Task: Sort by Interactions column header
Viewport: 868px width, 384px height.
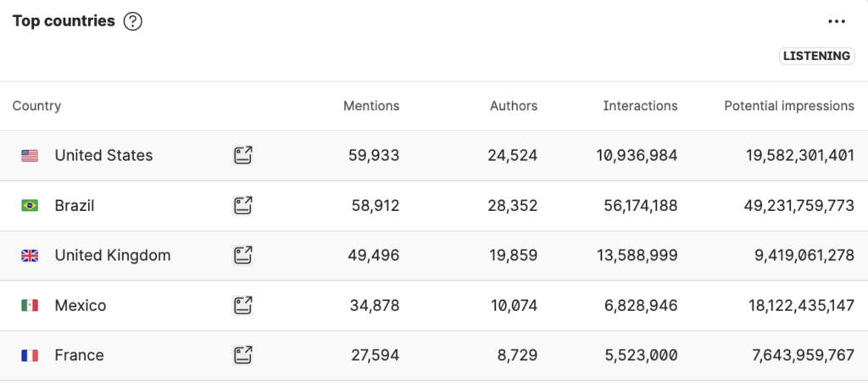Action: (641, 106)
